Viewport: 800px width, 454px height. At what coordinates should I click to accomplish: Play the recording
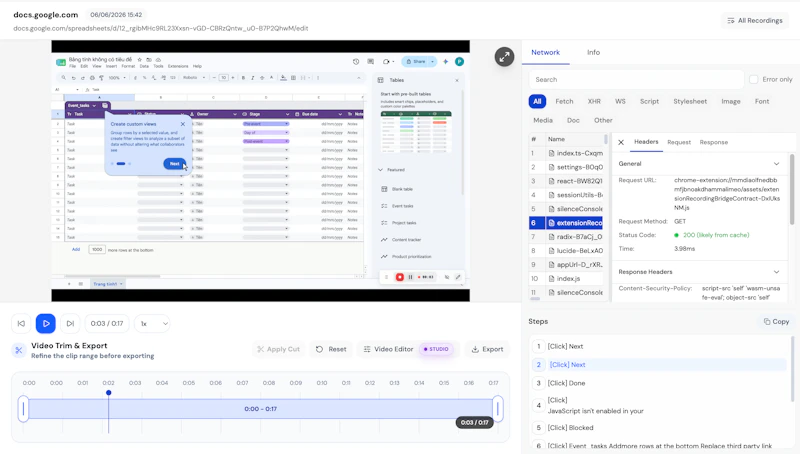(46, 323)
